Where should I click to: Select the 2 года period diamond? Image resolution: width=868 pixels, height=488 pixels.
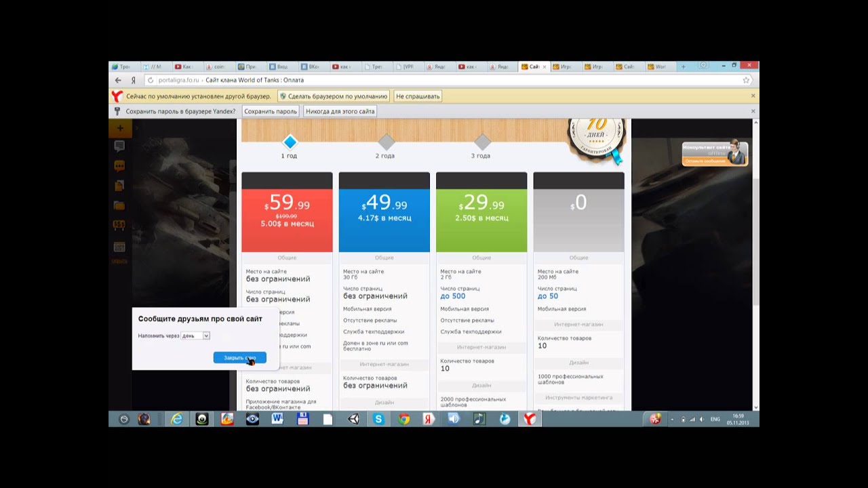pos(386,142)
